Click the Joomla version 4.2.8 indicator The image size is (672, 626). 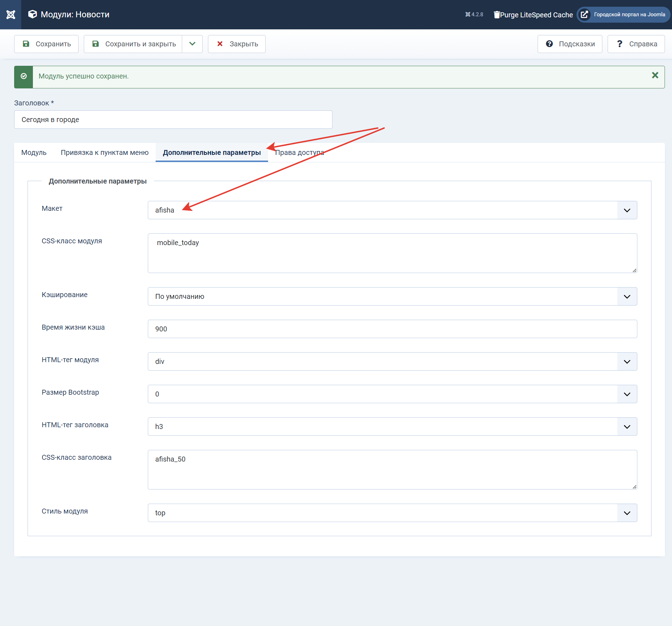tap(474, 15)
